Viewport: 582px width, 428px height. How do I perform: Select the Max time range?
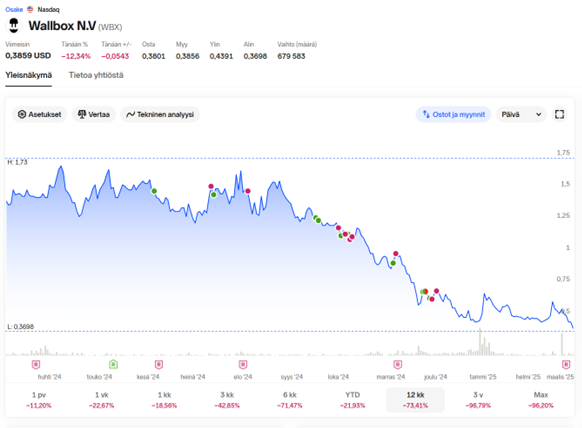click(541, 400)
